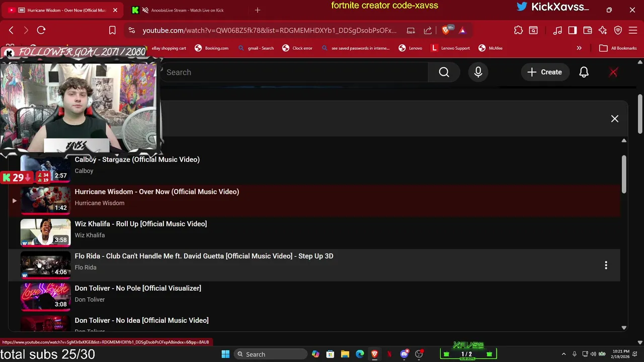Open the browser hamburger main menu
This screenshot has height=362, width=644.
pyautogui.click(x=633, y=30)
